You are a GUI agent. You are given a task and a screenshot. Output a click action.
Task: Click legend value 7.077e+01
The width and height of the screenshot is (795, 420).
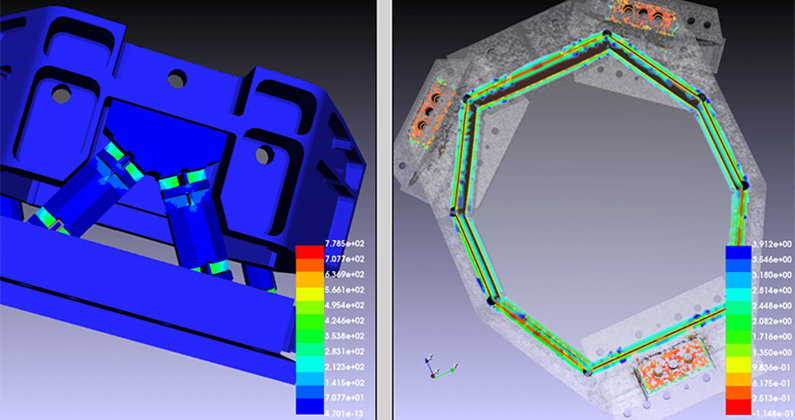(x=345, y=398)
